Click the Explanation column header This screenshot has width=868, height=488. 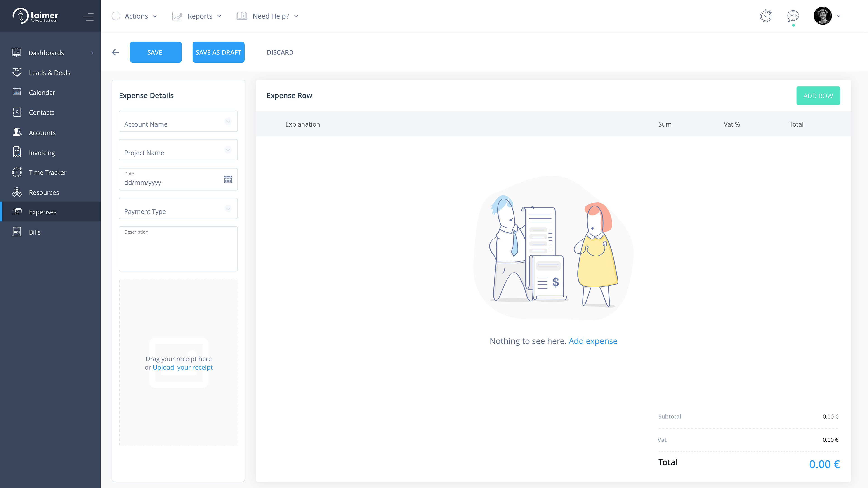tap(303, 124)
